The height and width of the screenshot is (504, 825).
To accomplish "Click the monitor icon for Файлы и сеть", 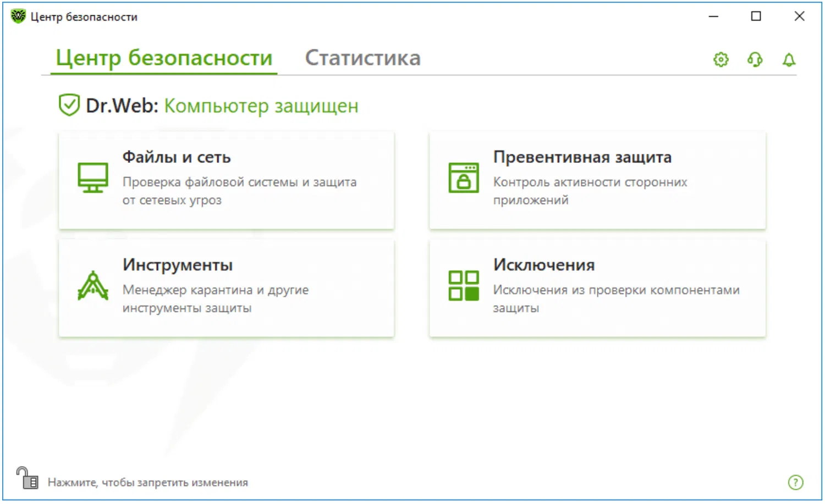I will (93, 178).
